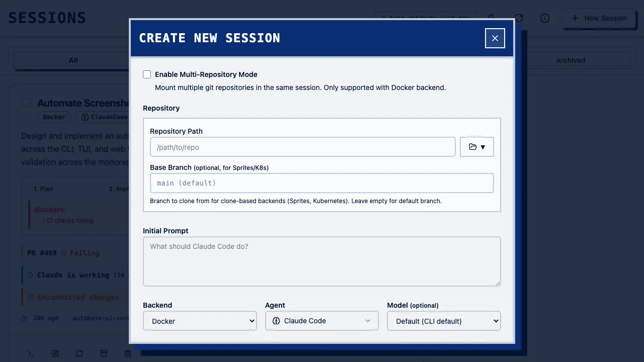This screenshot has width=644, height=362.
Task: Open the Agent dropdown showing Claude Code
Action: coord(321,321)
